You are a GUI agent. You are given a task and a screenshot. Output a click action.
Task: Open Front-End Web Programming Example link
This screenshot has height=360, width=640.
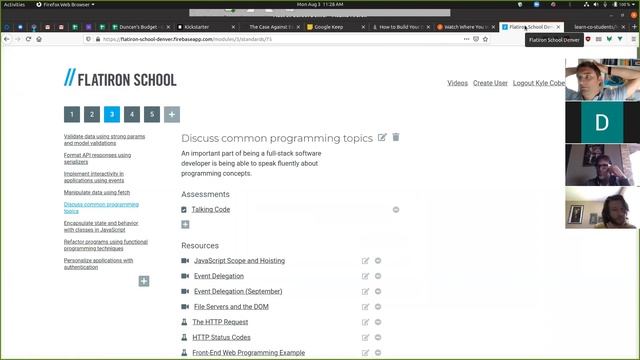tap(249, 353)
